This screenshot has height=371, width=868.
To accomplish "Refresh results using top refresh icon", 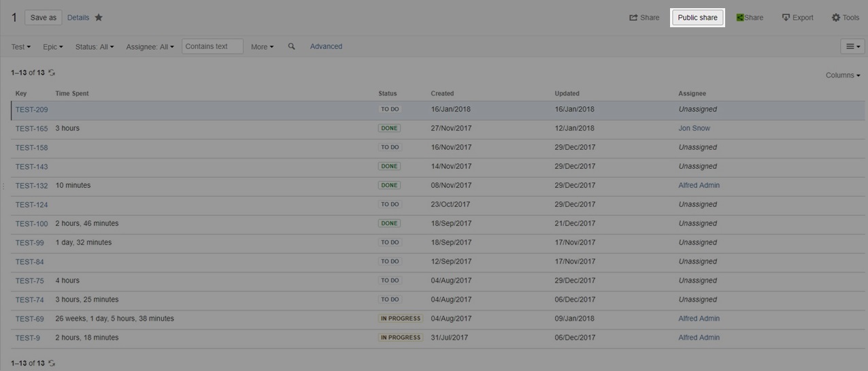I will click(52, 73).
